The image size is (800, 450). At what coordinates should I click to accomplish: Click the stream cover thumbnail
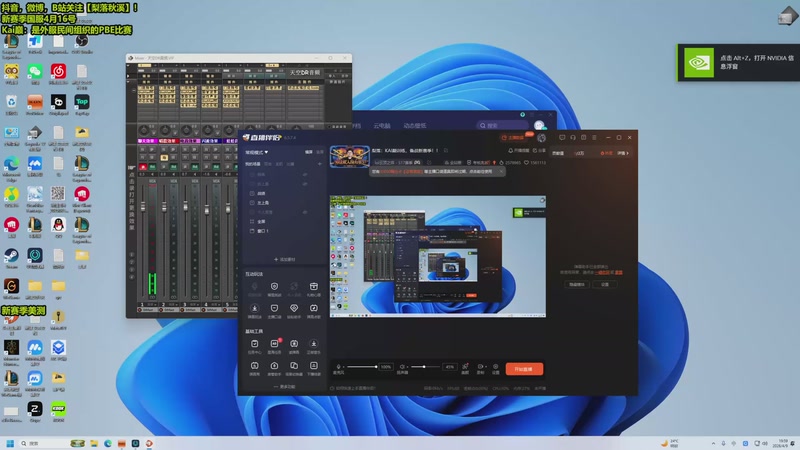[349, 157]
